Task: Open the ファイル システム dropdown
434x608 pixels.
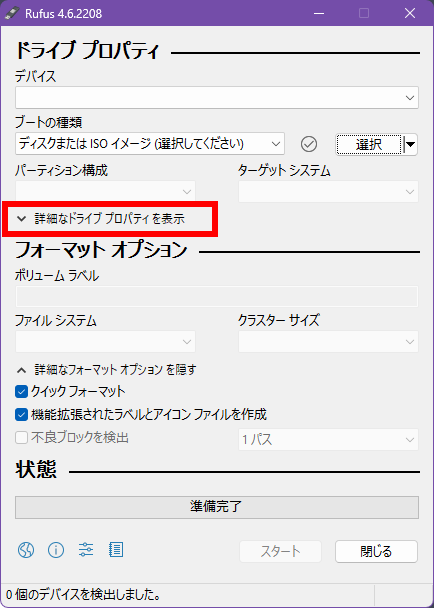Action: (x=105, y=342)
